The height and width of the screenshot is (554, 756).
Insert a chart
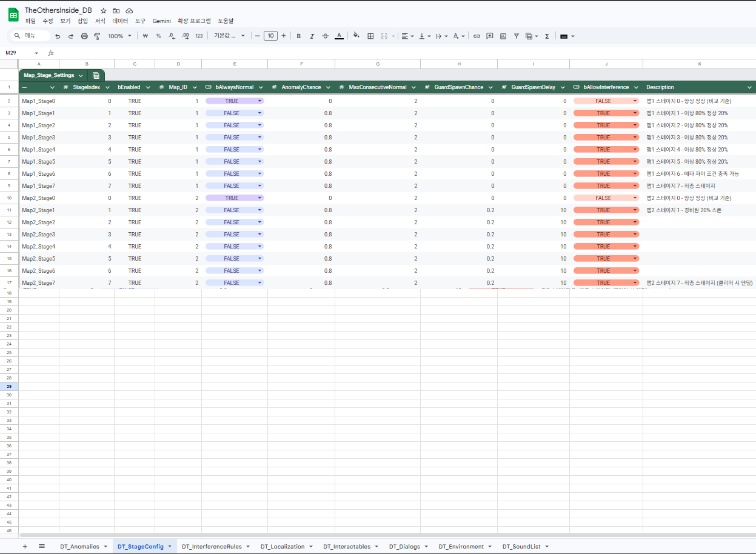pyautogui.click(x=503, y=36)
